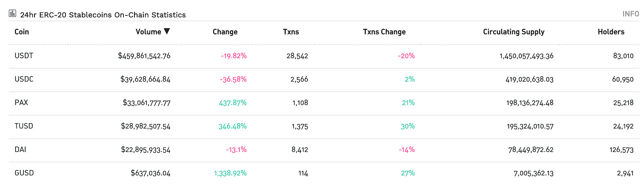Sort by Txns Change column header
644x190 pixels.
pos(384,32)
